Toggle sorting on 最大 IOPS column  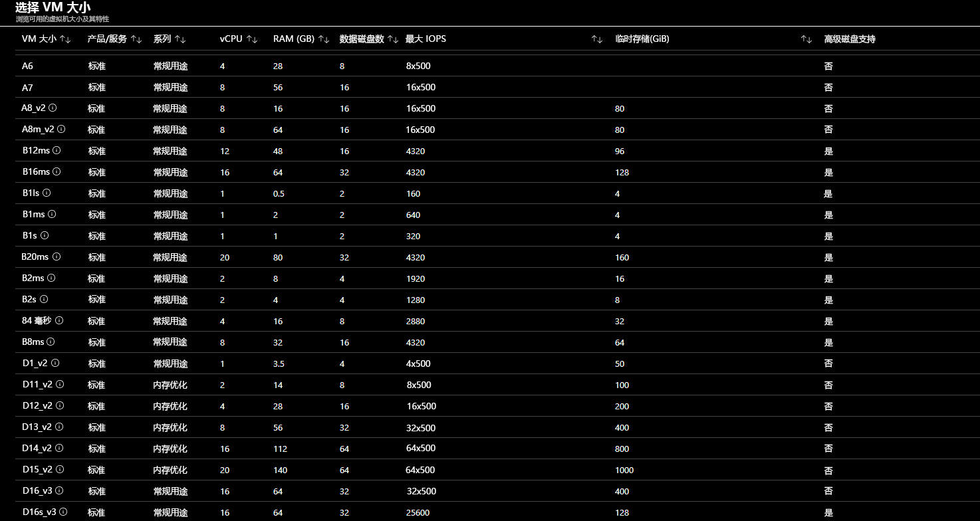click(x=595, y=39)
